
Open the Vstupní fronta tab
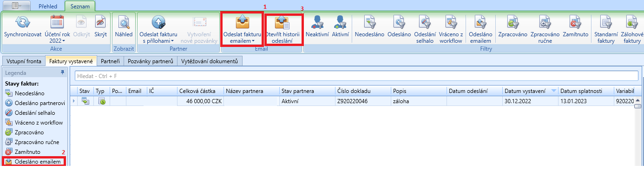coord(23,61)
